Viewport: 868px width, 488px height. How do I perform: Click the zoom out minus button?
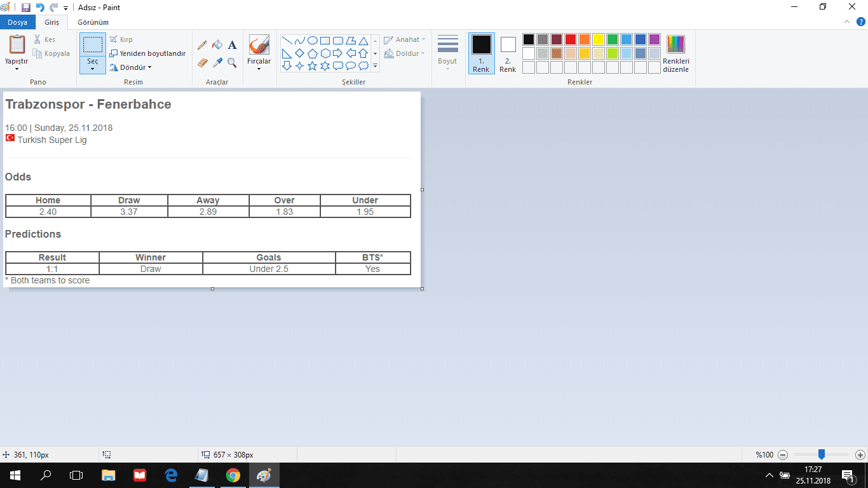pyautogui.click(x=783, y=455)
